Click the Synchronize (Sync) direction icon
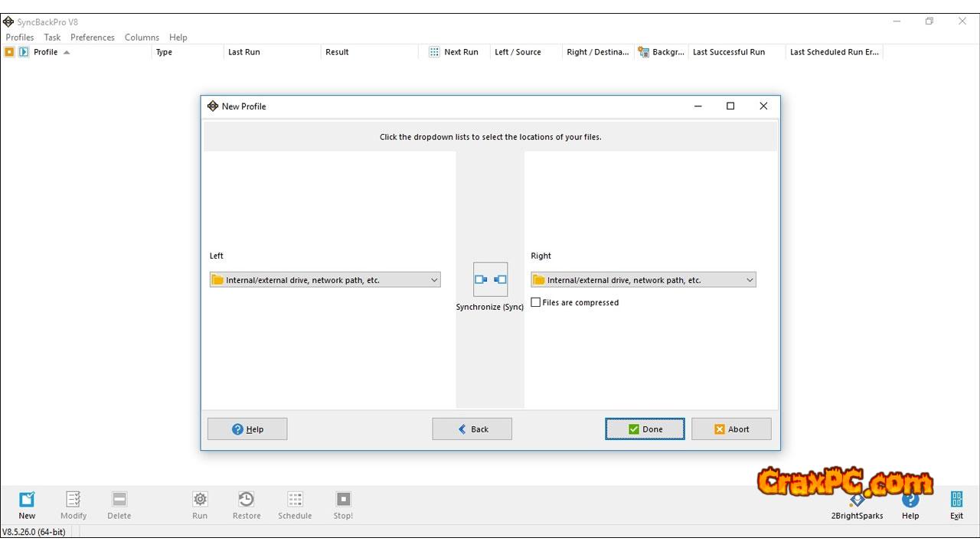Image resolution: width=980 pixels, height=551 pixels. [x=490, y=280]
